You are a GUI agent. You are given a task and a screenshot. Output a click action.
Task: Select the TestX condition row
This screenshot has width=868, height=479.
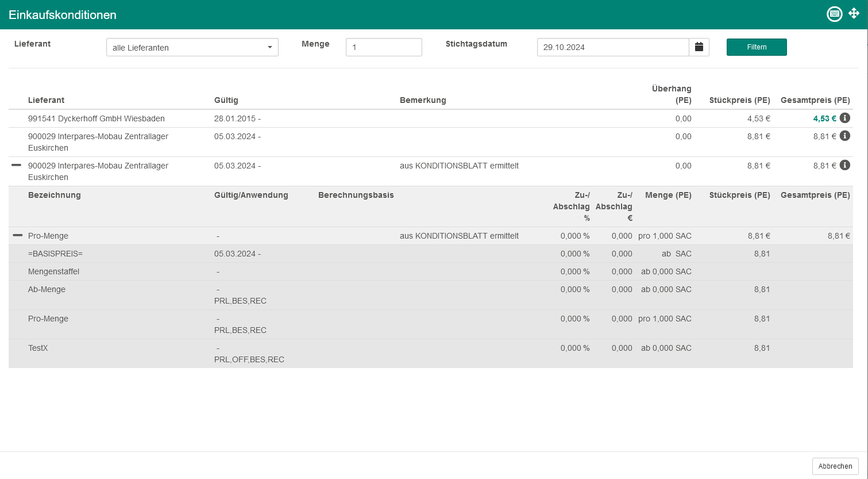[x=38, y=348]
